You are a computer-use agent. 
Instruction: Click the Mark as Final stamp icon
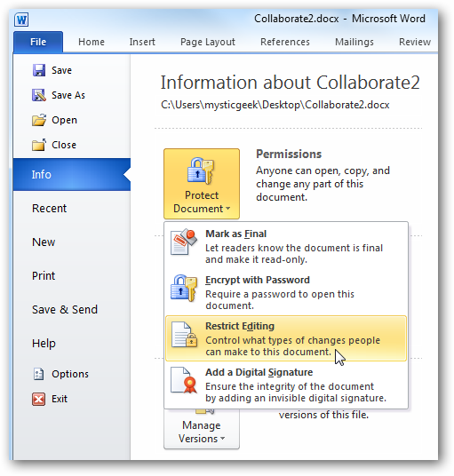point(184,242)
